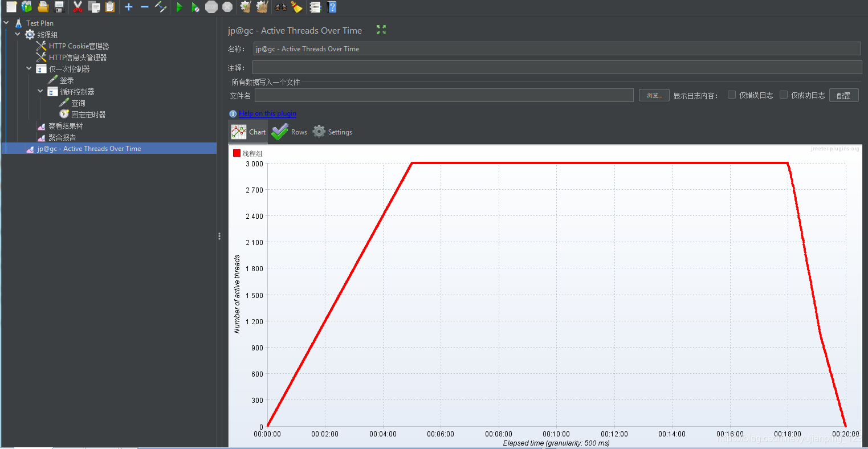Create a new test plan with the blank-page icon
The height and width of the screenshot is (449, 868).
11,7
